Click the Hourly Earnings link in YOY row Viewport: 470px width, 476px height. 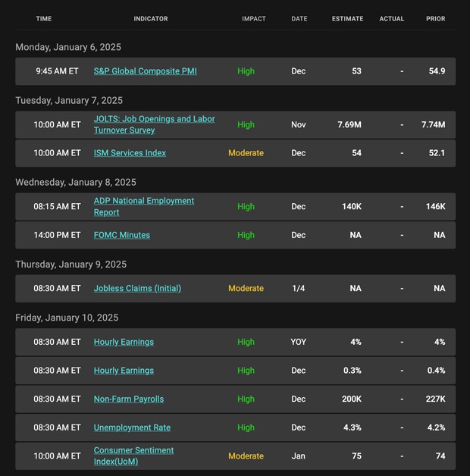coord(124,342)
